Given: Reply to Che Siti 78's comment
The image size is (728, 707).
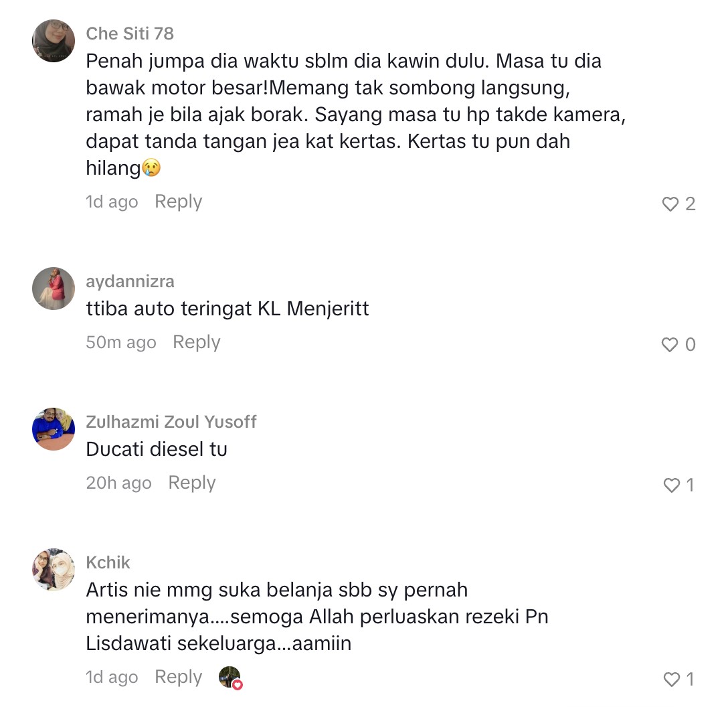Looking at the screenshot, I should [x=178, y=202].
